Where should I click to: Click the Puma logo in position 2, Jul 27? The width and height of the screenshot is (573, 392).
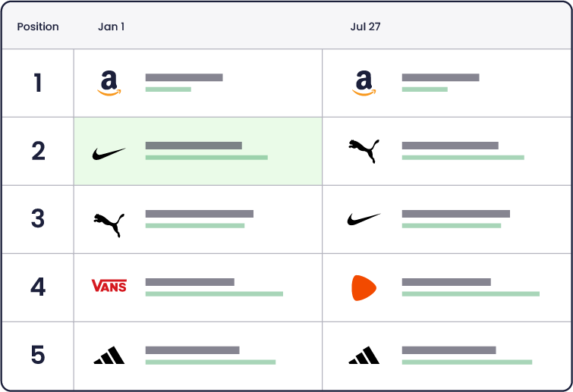tap(364, 151)
